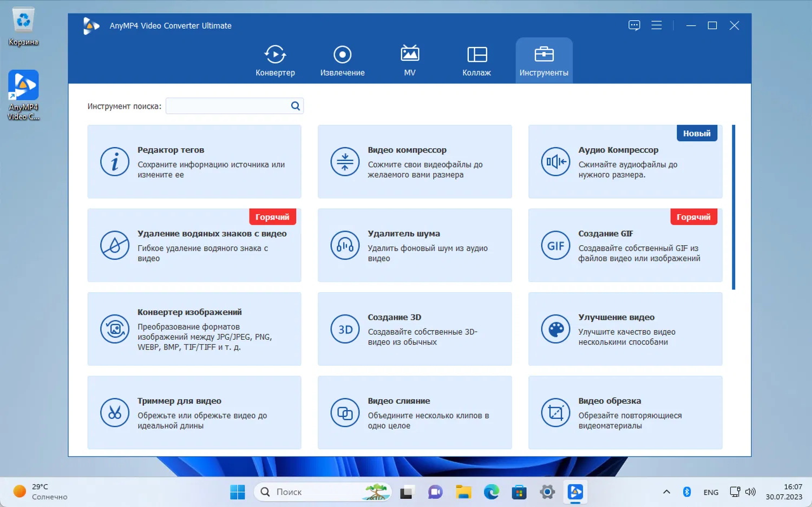Open the Улучшение видео palette icon
The width and height of the screenshot is (812, 507).
(555, 329)
